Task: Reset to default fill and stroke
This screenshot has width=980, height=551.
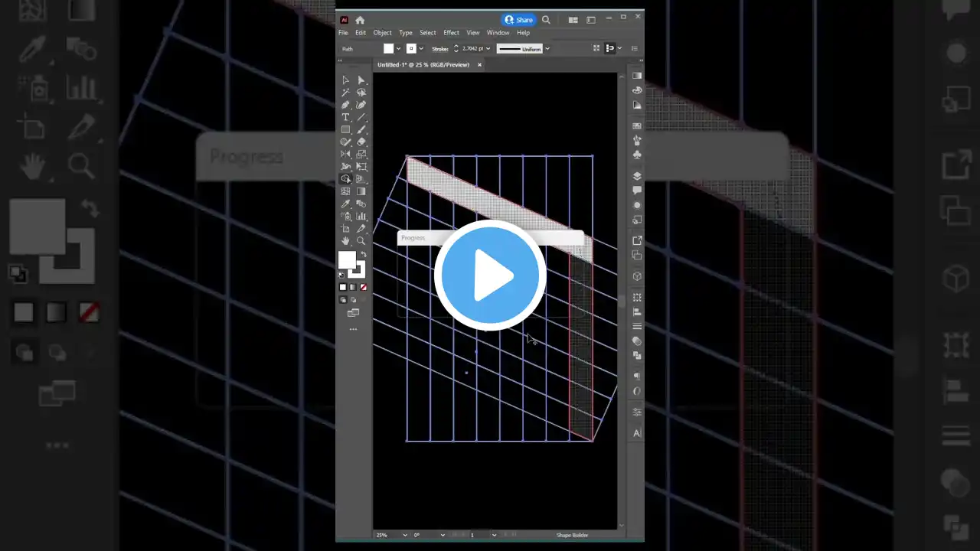Action: coord(341,274)
